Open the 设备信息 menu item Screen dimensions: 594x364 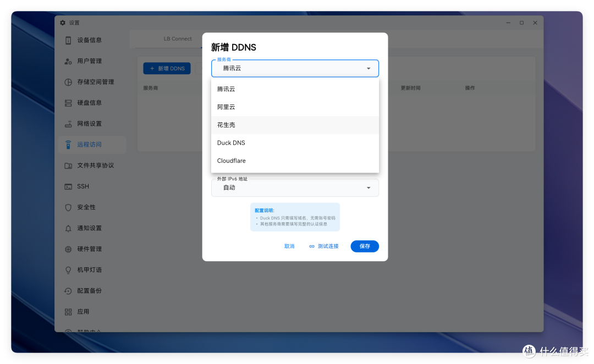click(x=92, y=40)
